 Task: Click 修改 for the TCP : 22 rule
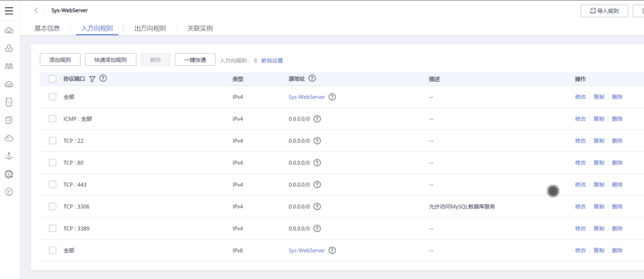[x=580, y=140]
